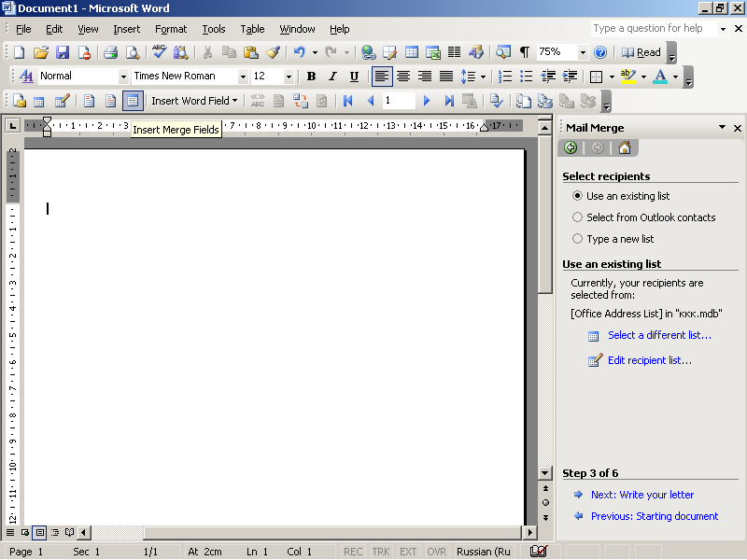Select 'Select from Outlook contacts' option
The height and width of the screenshot is (560, 747).
[x=577, y=217]
